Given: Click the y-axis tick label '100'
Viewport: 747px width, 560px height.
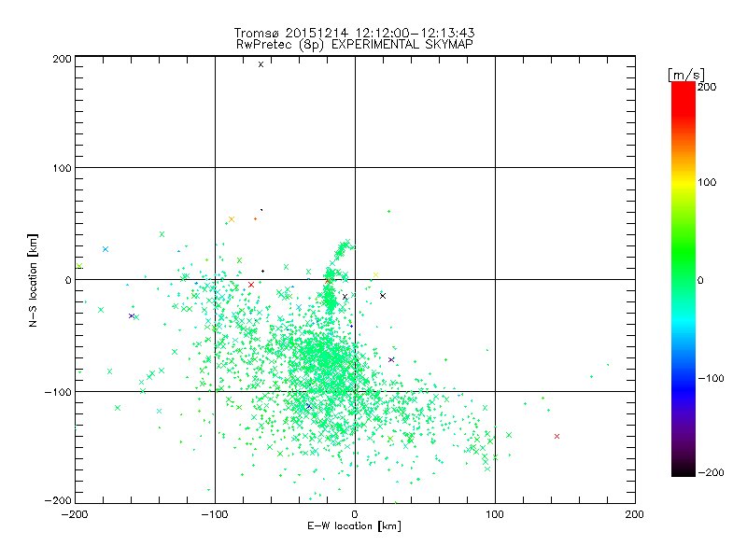Looking at the screenshot, I should coord(62,168).
